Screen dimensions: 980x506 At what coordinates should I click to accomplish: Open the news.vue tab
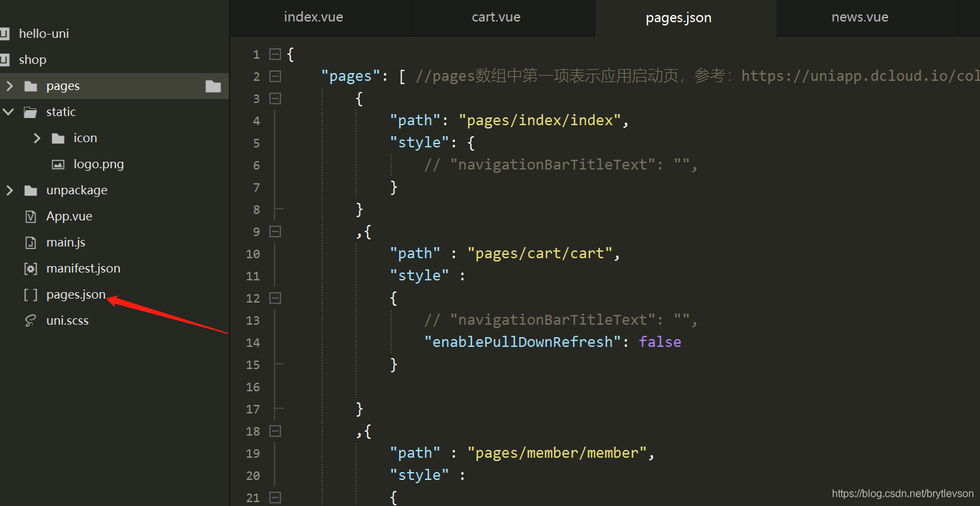pos(860,18)
